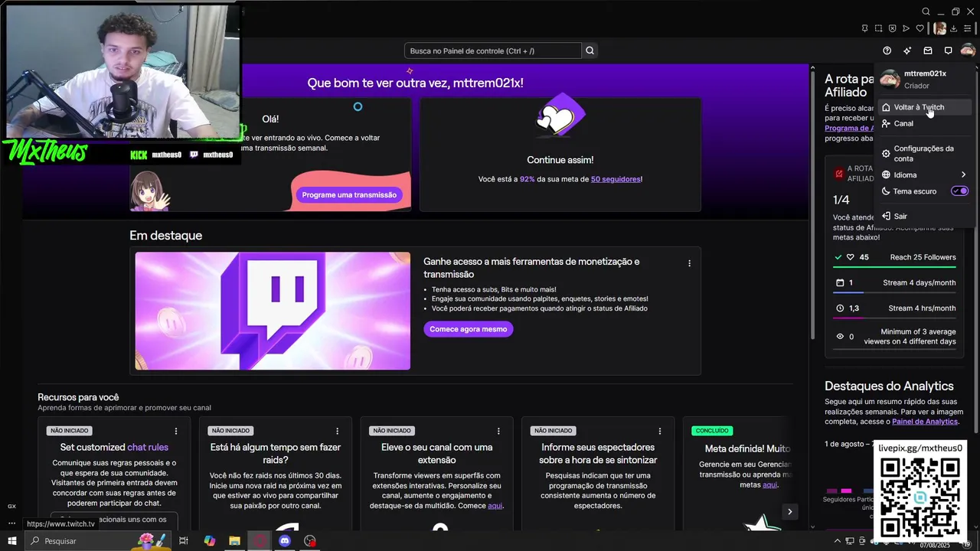This screenshot has width=980, height=551.
Task: Open the Opera GX sidebar three-dots menu
Action: coord(11,523)
